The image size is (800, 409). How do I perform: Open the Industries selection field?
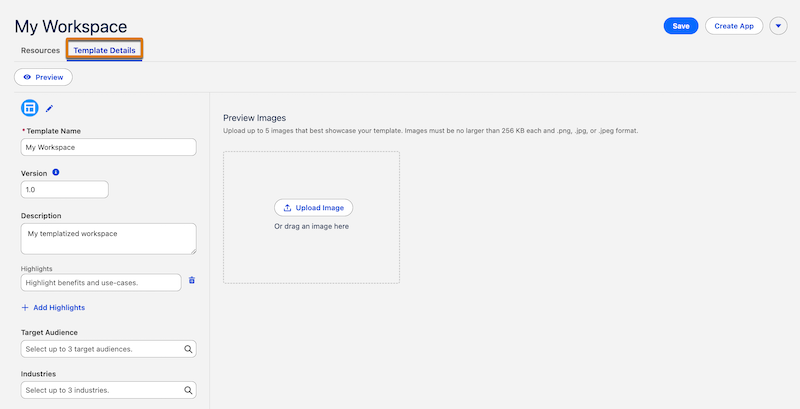109,390
